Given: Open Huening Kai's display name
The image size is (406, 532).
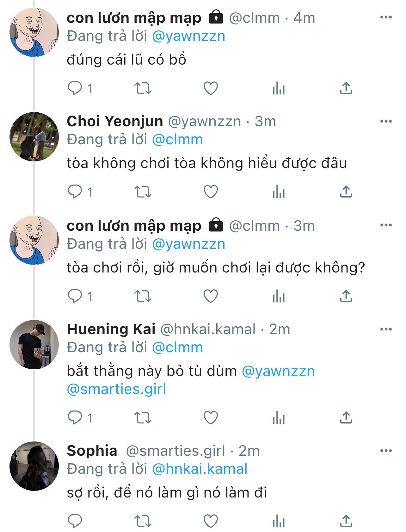Looking at the screenshot, I should tap(111, 329).
